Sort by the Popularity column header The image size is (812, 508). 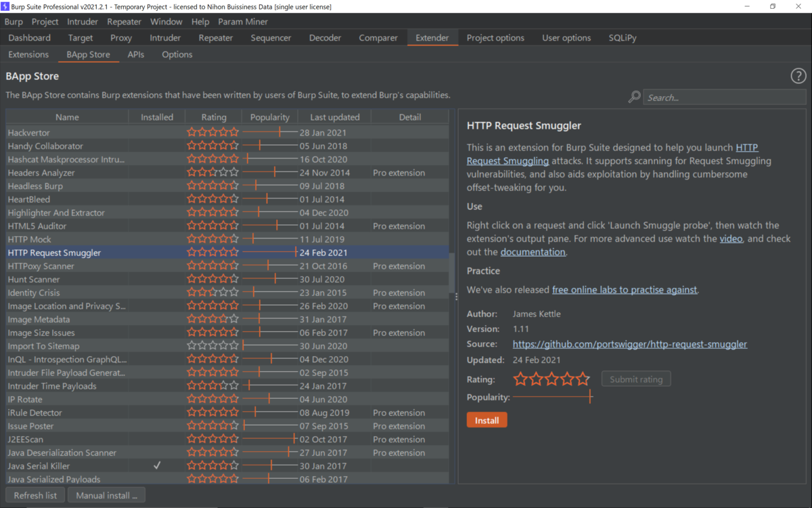tap(270, 117)
